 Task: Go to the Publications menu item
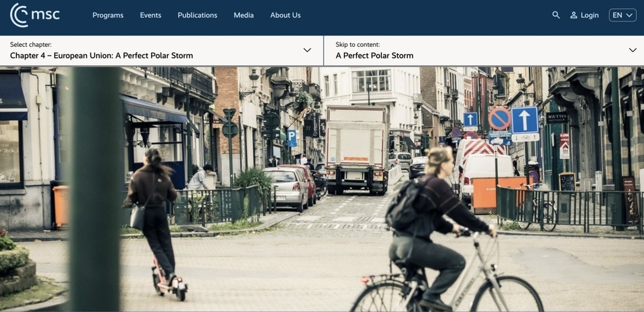[197, 15]
